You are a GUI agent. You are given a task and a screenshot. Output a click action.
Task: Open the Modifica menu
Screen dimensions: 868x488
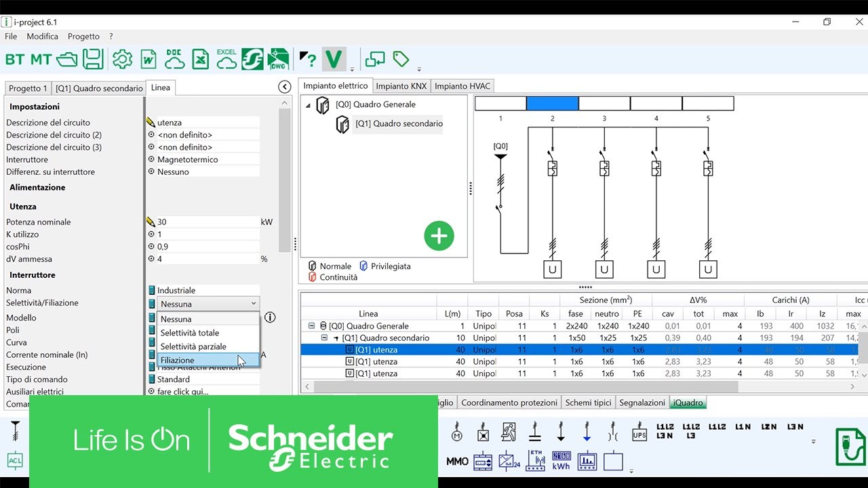coord(43,37)
